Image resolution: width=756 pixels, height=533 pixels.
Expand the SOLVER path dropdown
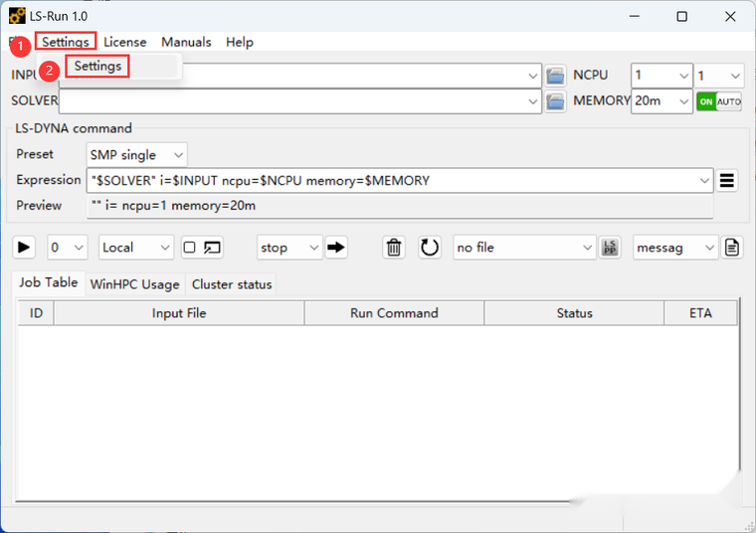pyautogui.click(x=532, y=101)
